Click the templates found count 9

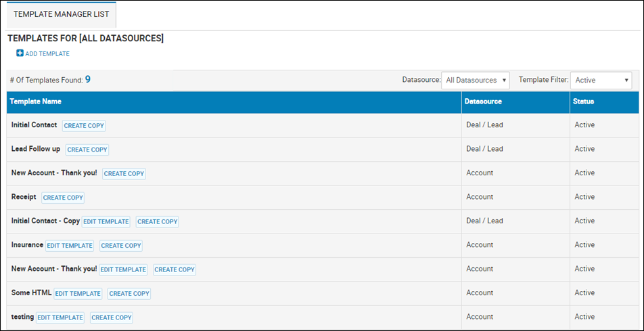coord(88,79)
